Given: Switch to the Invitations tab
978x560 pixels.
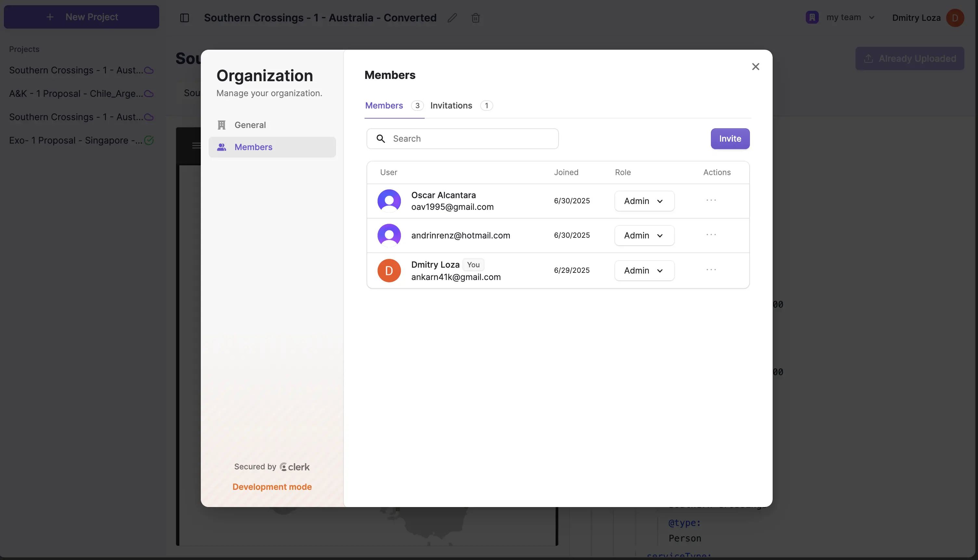Looking at the screenshot, I should point(451,106).
